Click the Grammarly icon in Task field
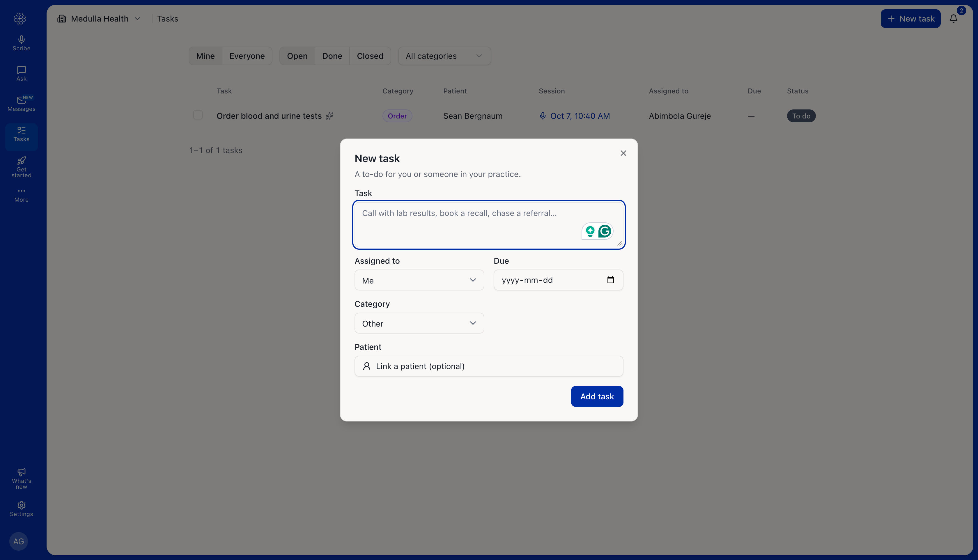 pos(605,231)
